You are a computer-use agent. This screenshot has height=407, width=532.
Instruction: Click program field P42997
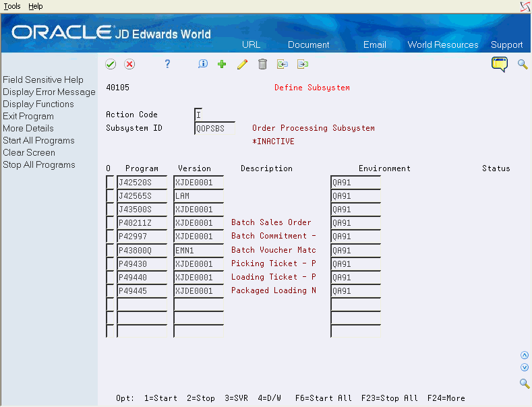click(142, 237)
